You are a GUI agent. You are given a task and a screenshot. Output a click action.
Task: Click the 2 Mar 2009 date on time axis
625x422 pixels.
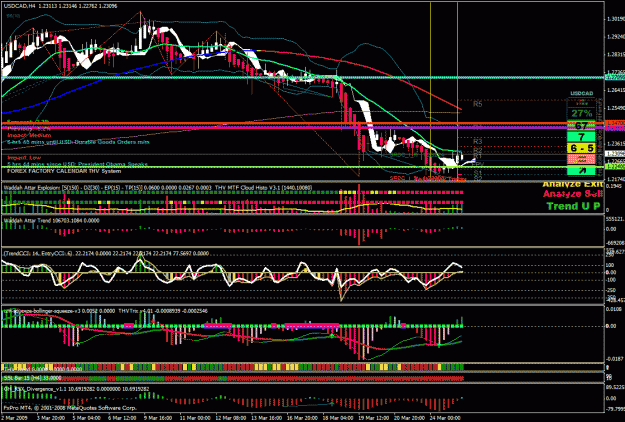tap(12, 418)
